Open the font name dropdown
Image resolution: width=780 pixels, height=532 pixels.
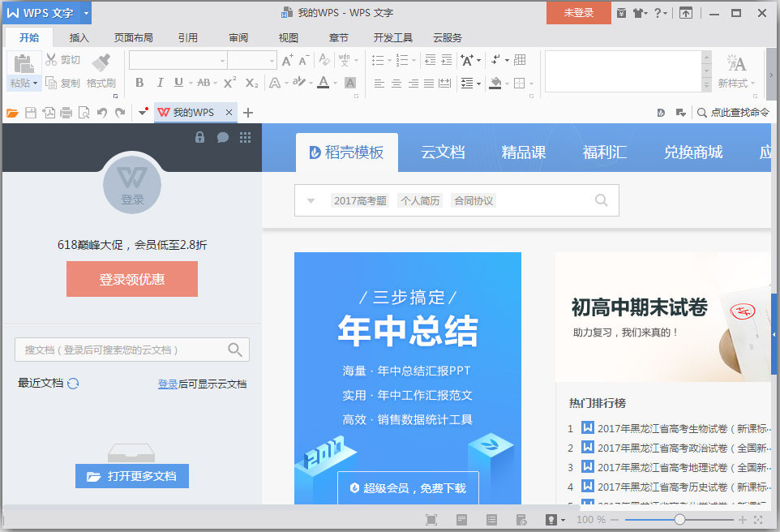point(222,61)
